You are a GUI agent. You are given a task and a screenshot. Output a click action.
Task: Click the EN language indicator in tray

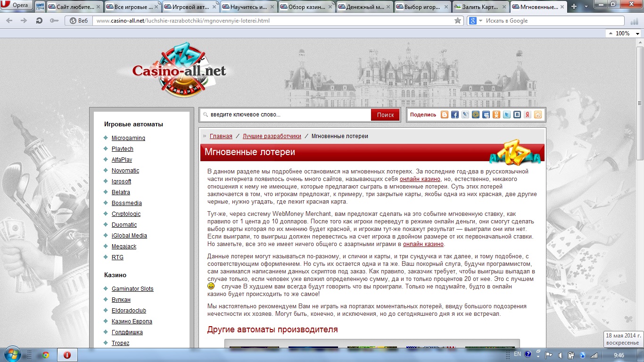[x=517, y=354]
